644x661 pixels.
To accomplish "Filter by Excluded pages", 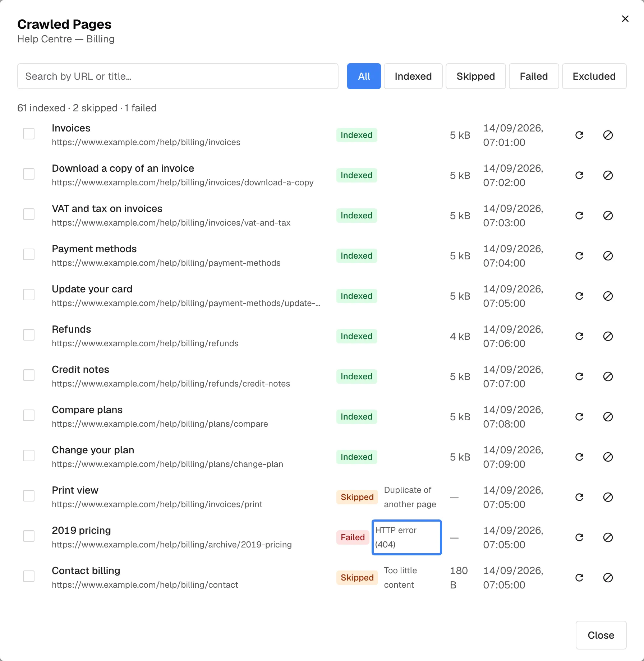I will [x=594, y=76].
